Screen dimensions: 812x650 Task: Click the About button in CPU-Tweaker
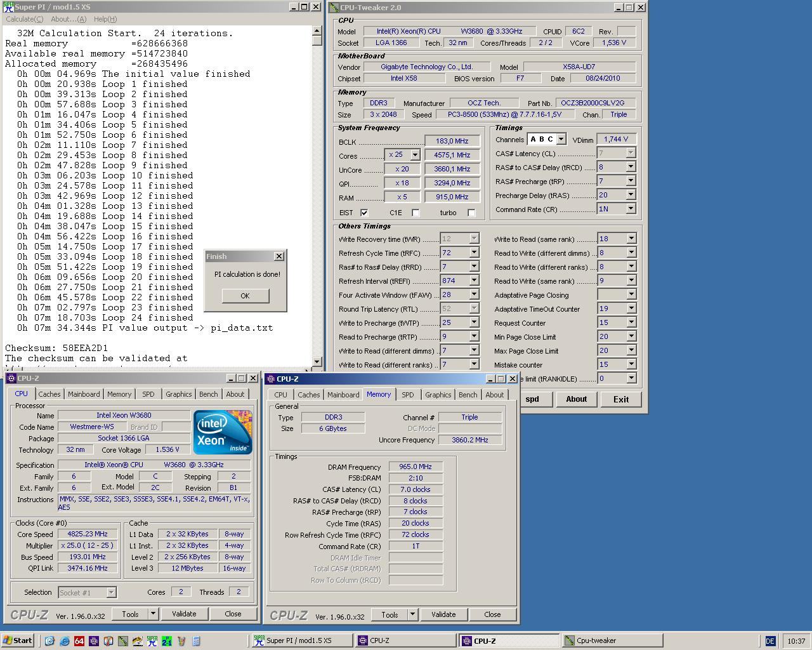576,399
